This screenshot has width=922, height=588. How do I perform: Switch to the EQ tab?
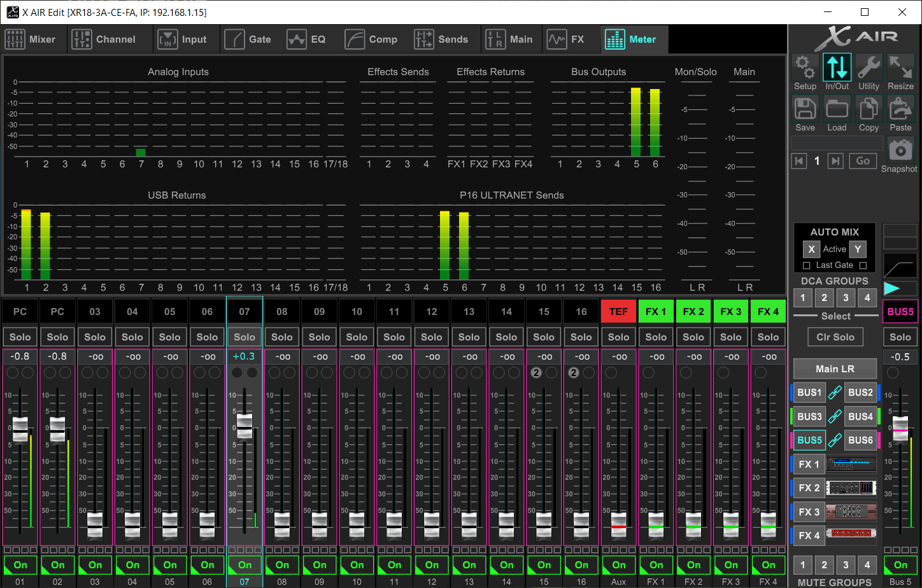point(307,39)
